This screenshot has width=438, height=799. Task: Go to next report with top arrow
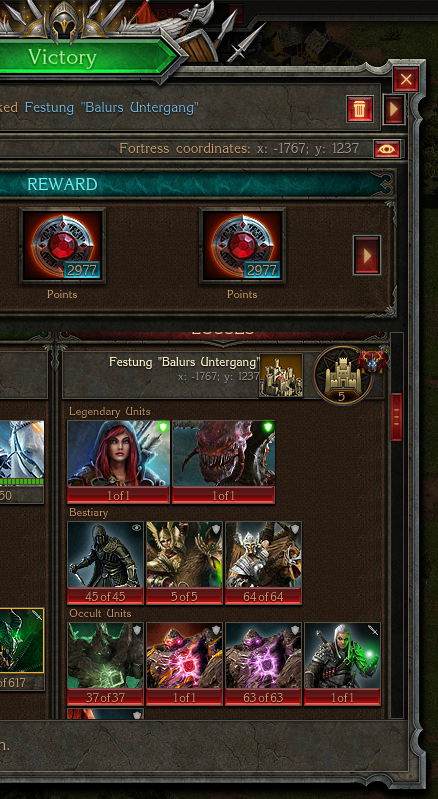click(x=394, y=109)
